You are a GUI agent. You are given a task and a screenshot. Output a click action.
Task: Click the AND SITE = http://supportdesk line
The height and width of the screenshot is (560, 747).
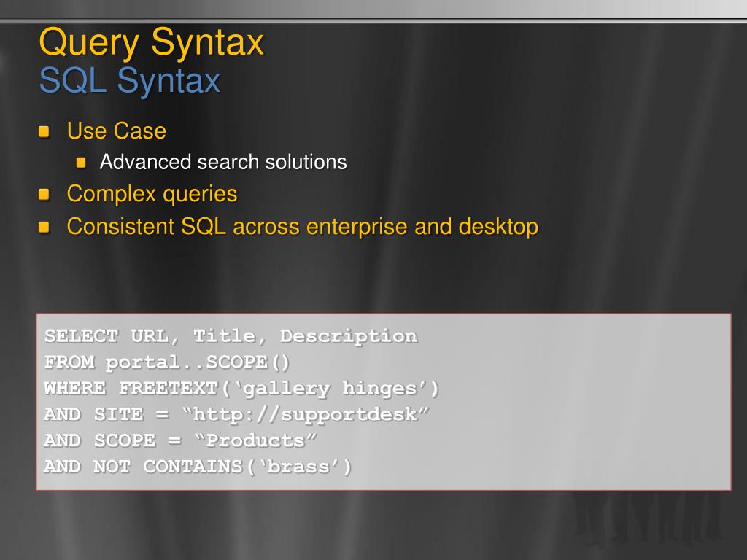pyautogui.click(x=237, y=415)
